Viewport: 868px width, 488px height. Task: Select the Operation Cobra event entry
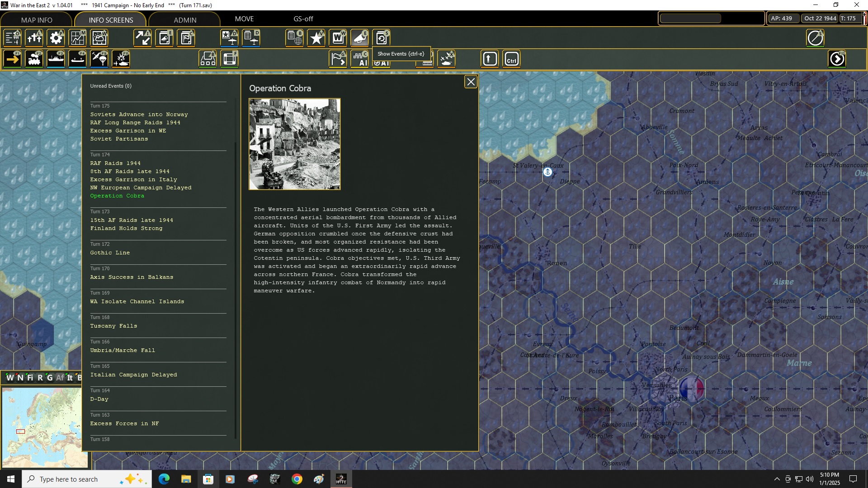coord(117,196)
